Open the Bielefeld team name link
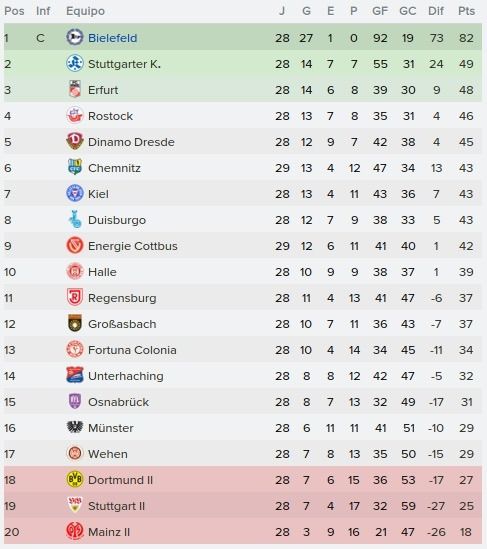 tap(112, 38)
